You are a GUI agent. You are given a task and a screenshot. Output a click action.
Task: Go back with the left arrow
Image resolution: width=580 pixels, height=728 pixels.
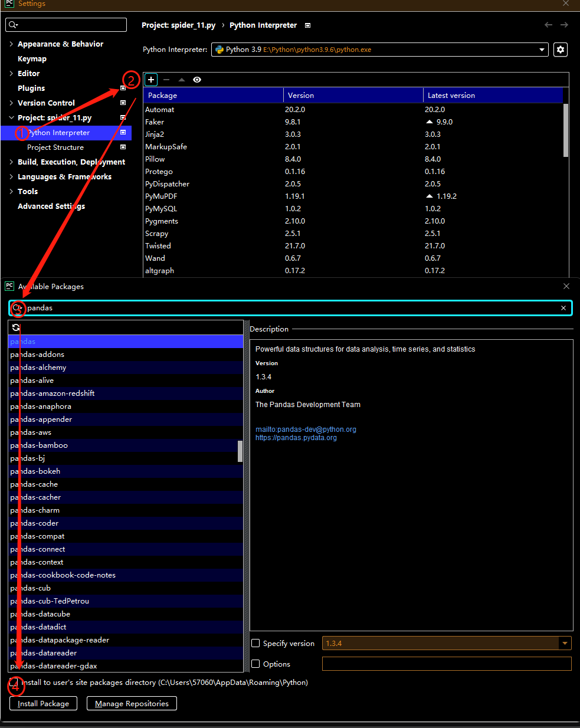pyautogui.click(x=548, y=25)
